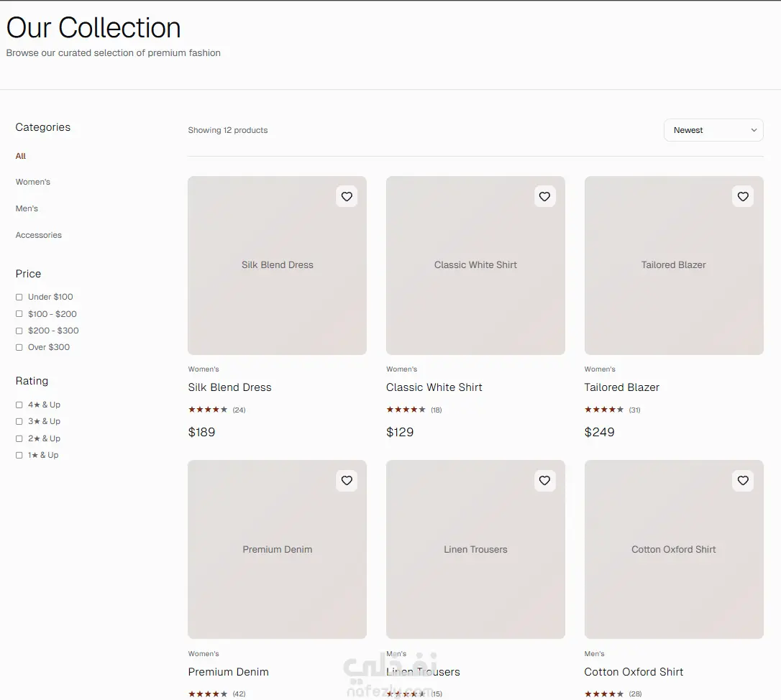Image resolution: width=781 pixels, height=700 pixels.
Task: Go to Linen Trousers product title
Action: [423, 672]
